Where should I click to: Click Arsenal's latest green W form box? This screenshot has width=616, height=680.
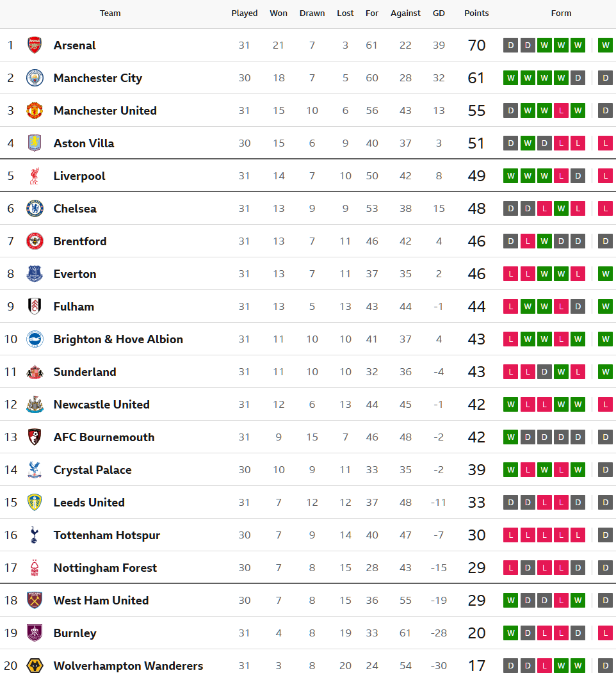coord(605,45)
